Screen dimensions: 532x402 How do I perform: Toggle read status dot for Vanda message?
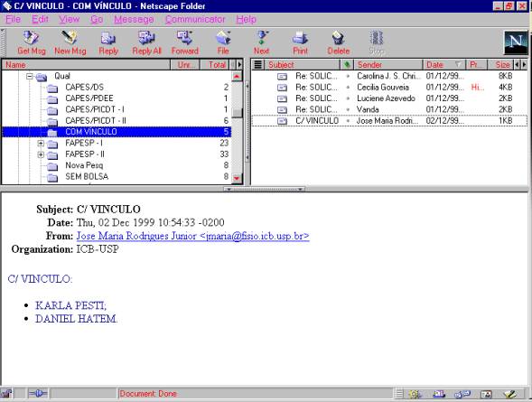(348, 109)
